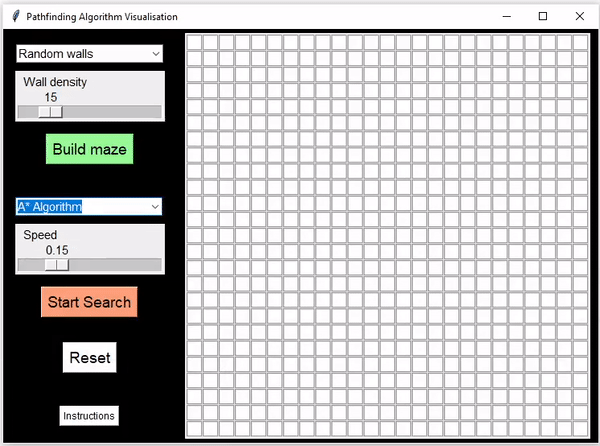Click the Speed value 0.15
The image size is (600, 446).
(x=57, y=250)
